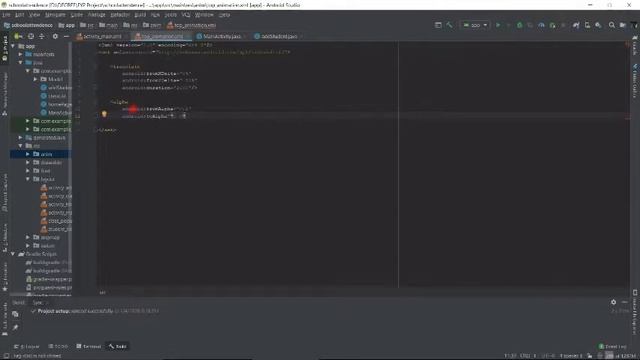
Task: Open the profiler gauge icon in toolbar
Action: [541, 25]
